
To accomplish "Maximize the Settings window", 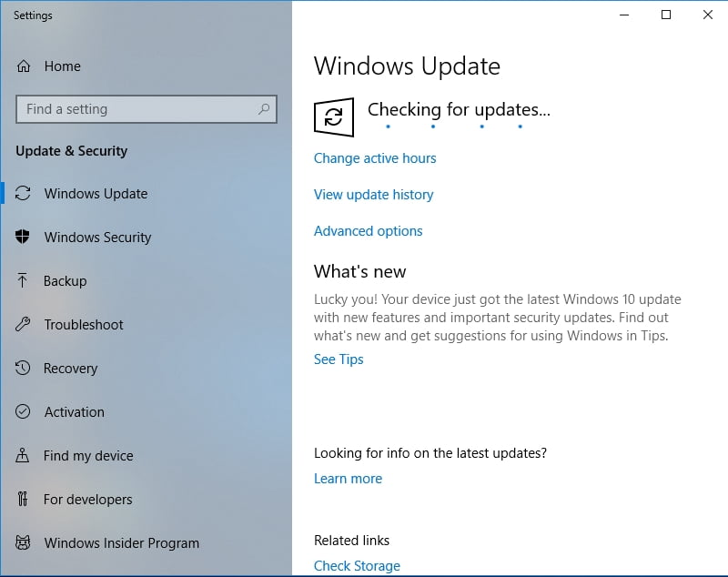I will (x=666, y=15).
